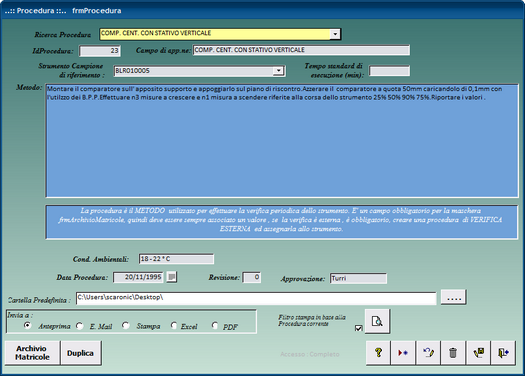Click the 'Cartella Predefinita :' label

point(39,300)
